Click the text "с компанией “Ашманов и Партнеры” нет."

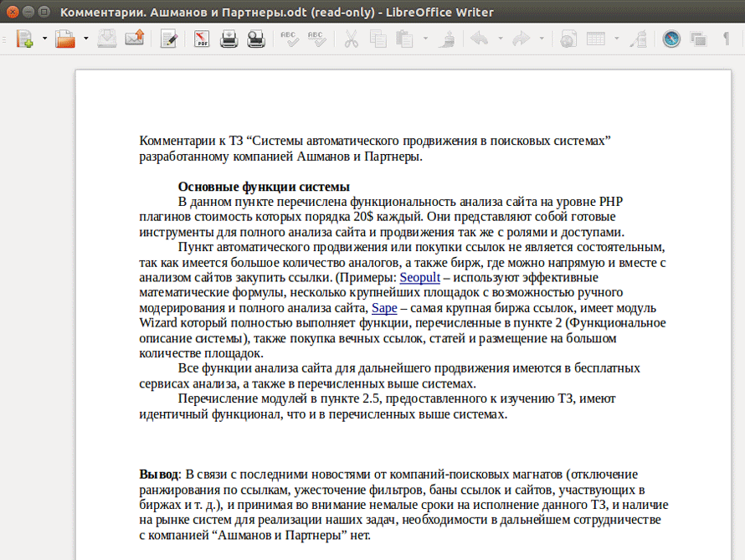coord(254,535)
